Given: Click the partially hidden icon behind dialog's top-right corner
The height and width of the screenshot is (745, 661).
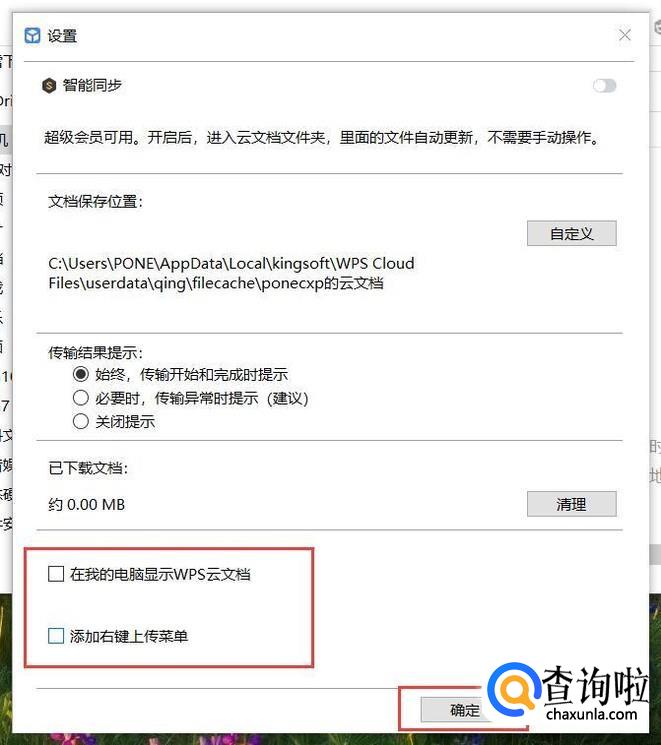Looking at the screenshot, I should tap(657, 27).
